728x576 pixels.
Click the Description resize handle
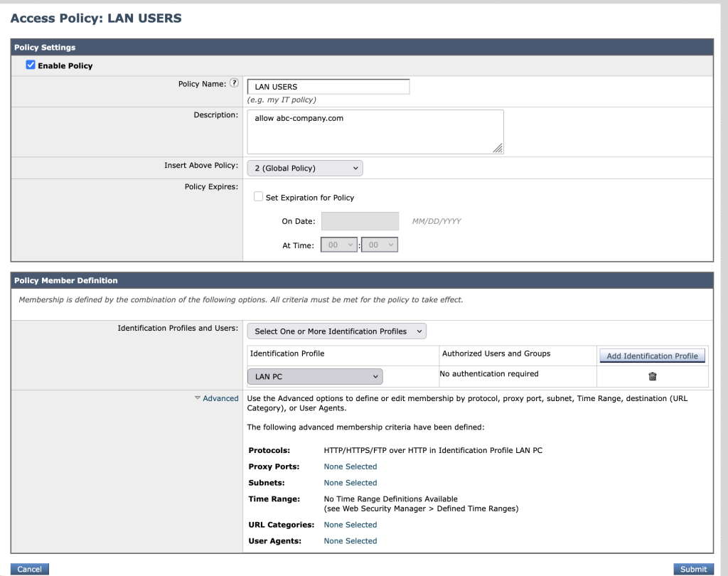click(x=498, y=148)
